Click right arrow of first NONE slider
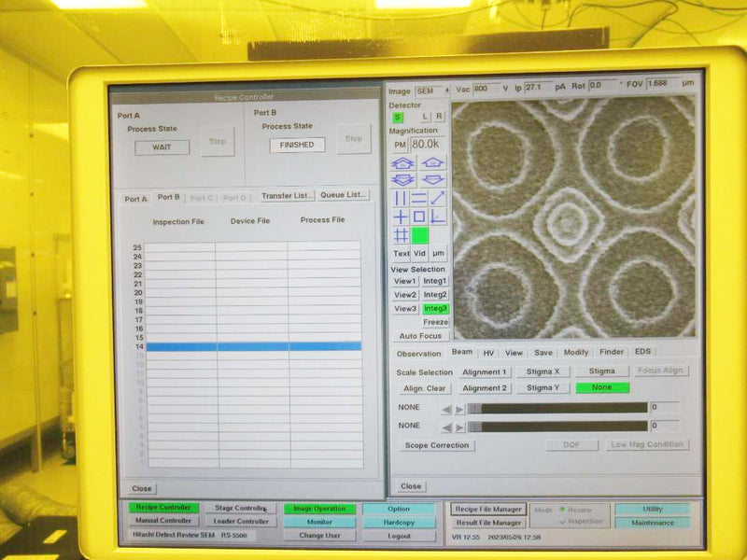This screenshot has width=747, height=560. coord(459,409)
